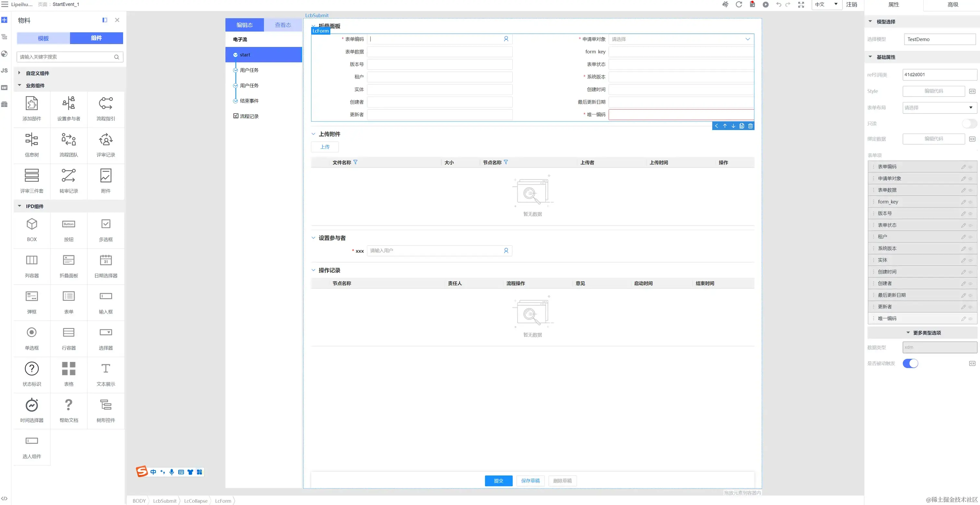The width and height of the screenshot is (980, 505).
Task: Switch to the 模板 tab
Action: click(43, 38)
